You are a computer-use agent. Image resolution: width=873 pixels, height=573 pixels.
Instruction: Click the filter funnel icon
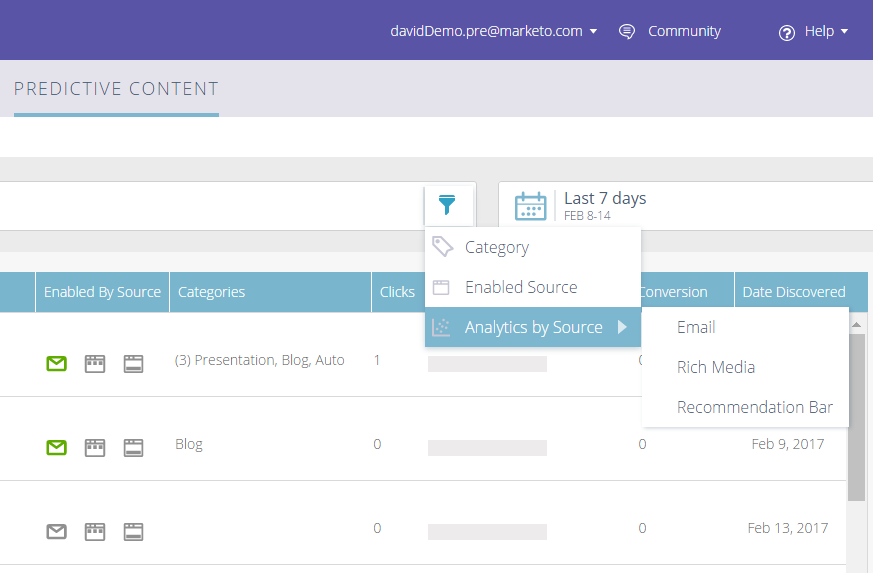click(x=447, y=206)
